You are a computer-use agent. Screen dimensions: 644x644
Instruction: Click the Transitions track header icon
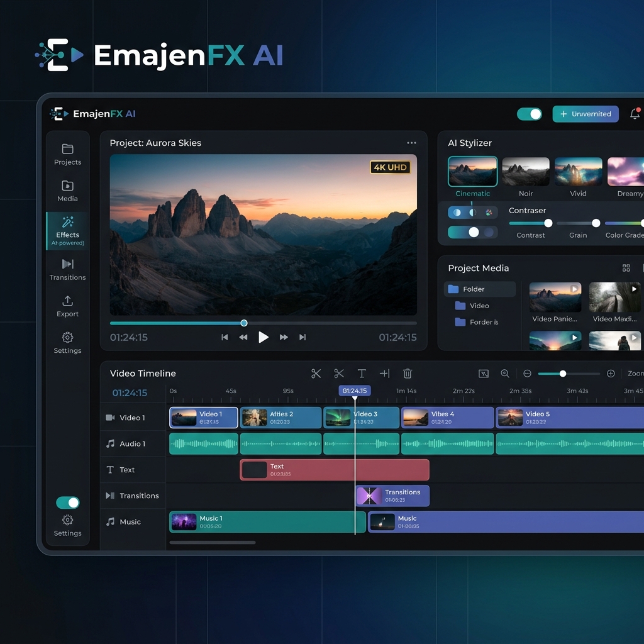tap(110, 496)
